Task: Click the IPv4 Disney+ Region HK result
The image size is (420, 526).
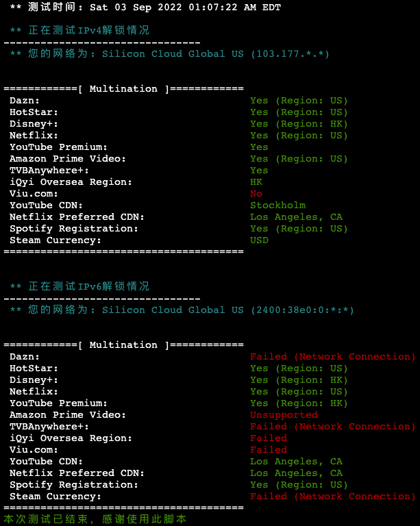Action: (x=299, y=124)
